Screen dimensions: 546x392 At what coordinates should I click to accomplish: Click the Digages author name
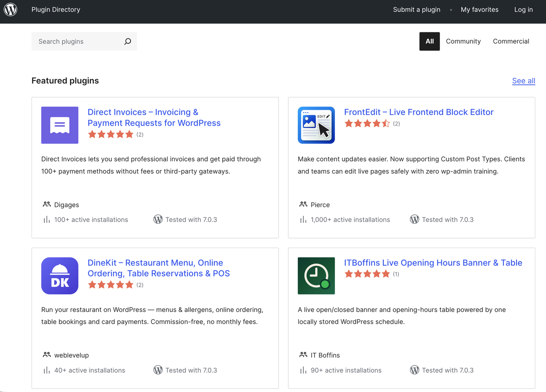point(67,205)
